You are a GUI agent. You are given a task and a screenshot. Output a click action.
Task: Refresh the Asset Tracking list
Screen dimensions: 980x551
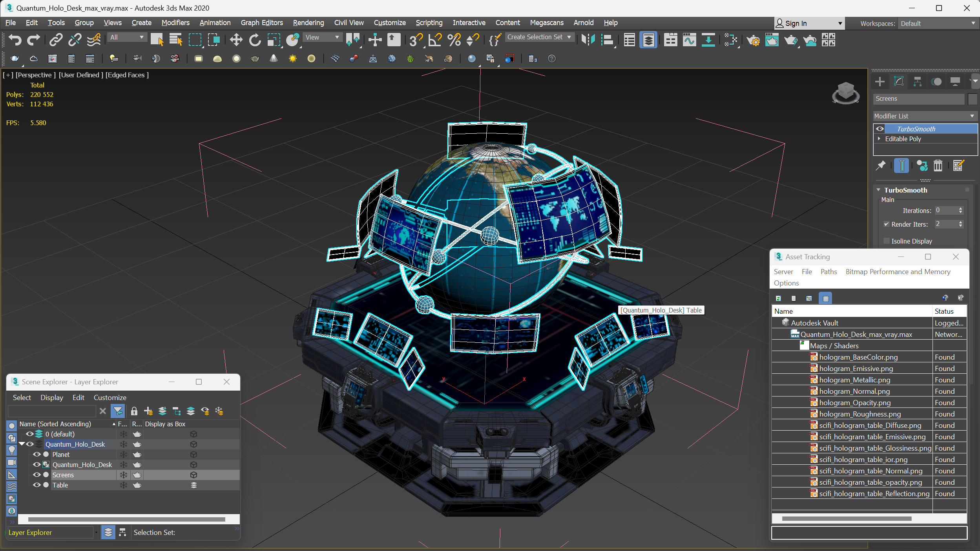click(x=778, y=298)
